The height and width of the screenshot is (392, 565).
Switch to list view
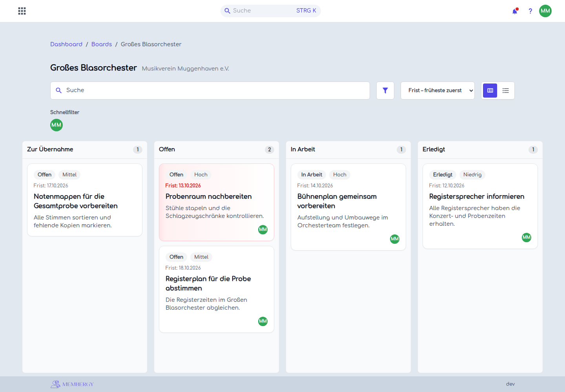pos(506,91)
